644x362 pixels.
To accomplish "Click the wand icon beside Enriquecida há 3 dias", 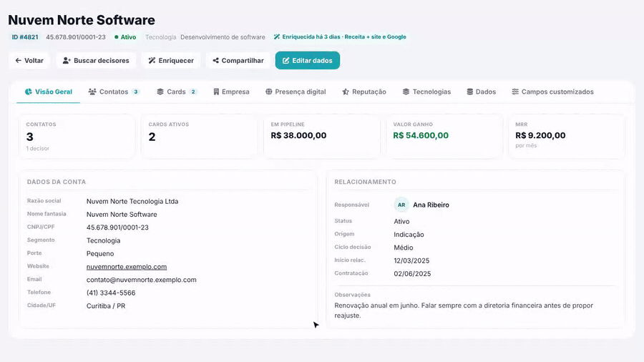I will [277, 37].
